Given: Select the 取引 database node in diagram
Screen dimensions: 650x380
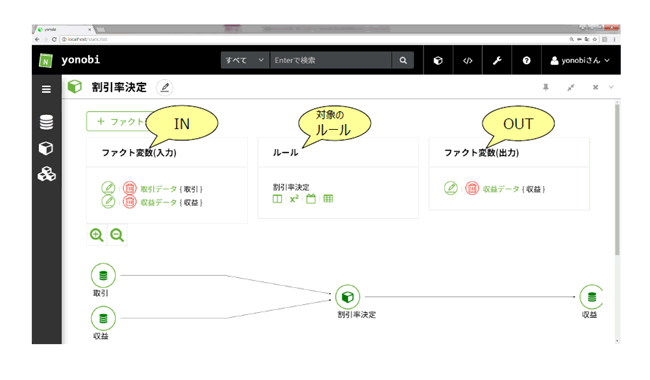Looking at the screenshot, I should pyautogui.click(x=103, y=276).
